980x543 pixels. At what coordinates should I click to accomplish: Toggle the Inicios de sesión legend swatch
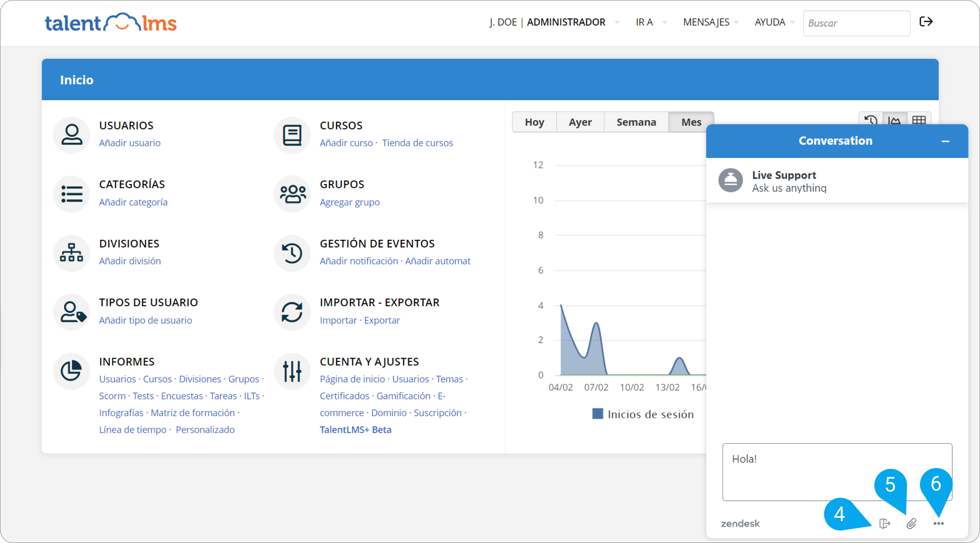[x=598, y=414]
